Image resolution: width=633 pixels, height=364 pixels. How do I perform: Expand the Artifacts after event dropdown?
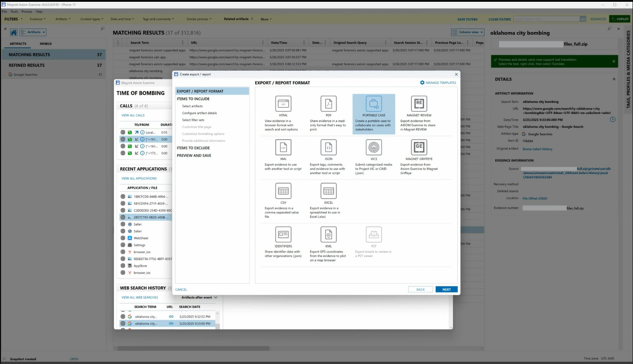pos(199,297)
